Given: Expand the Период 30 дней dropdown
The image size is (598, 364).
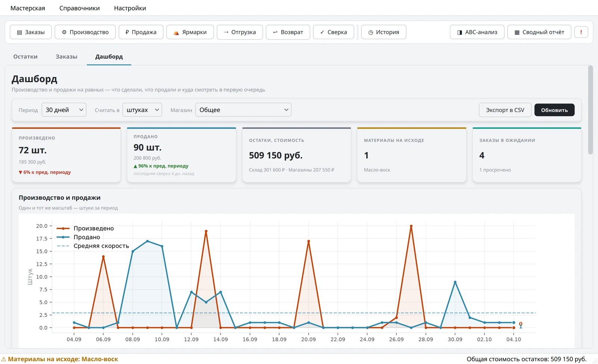Looking at the screenshot, I should tap(64, 110).
